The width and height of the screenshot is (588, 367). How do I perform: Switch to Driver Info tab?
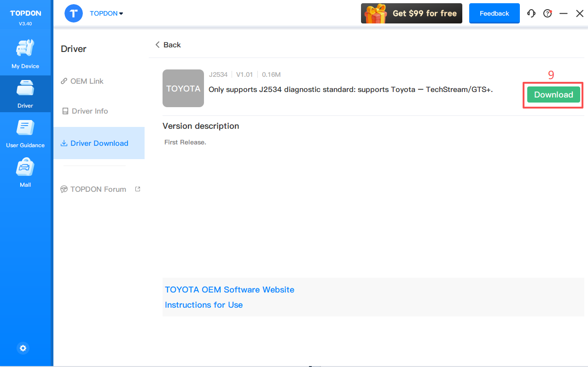point(90,111)
